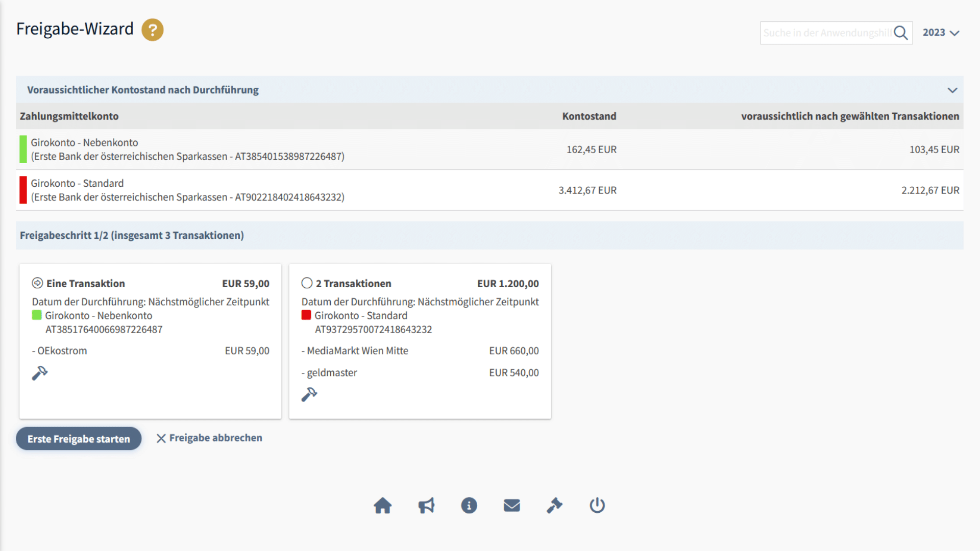The height and width of the screenshot is (551, 980).
Task: Click Freigabe abbrechen link
Action: pyautogui.click(x=209, y=438)
